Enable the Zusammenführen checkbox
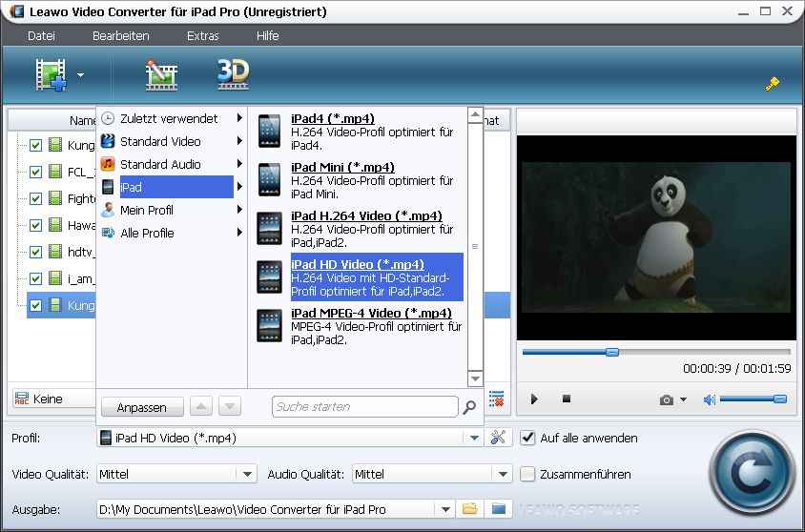Viewport: 805px width, 532px height. 527,474
